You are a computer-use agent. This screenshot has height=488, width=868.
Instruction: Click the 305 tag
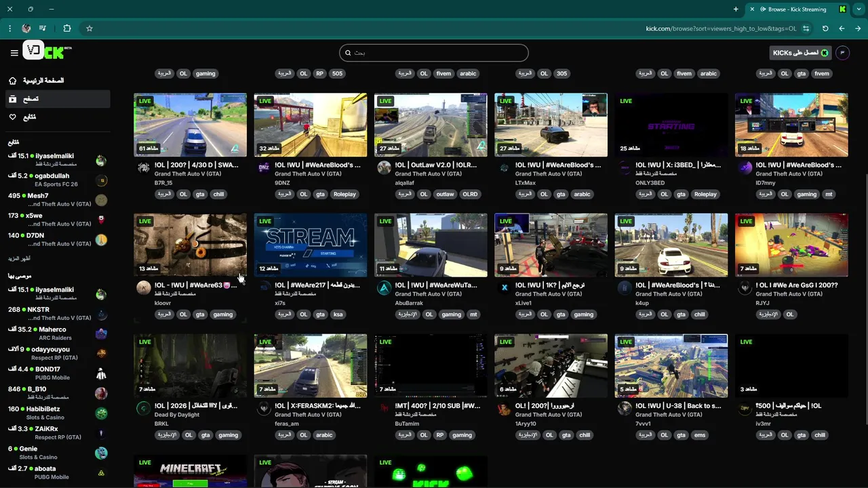[561, 73]
